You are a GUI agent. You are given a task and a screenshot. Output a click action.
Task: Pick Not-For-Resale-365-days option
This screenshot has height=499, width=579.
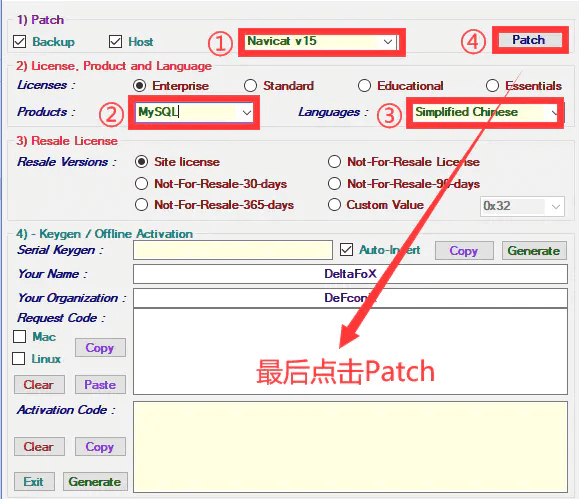click(141, 205)
